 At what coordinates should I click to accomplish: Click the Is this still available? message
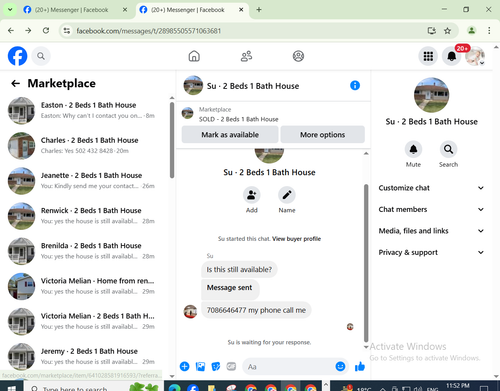[239, 269]
